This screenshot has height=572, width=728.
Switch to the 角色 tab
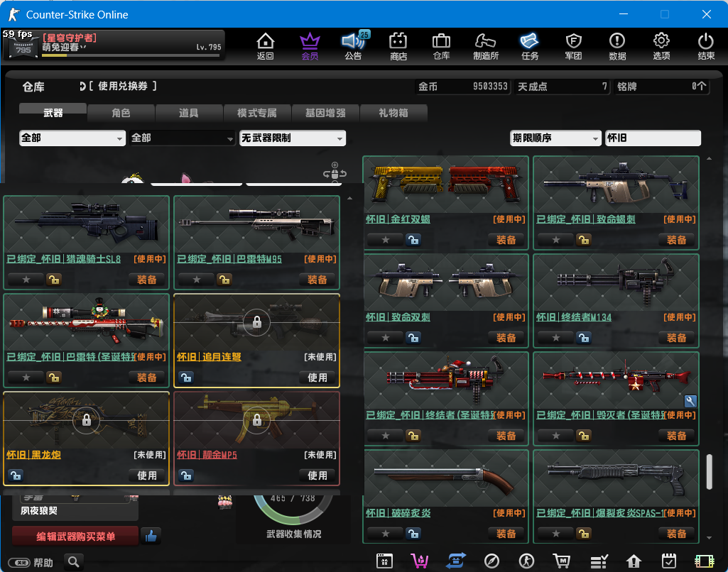121,113
